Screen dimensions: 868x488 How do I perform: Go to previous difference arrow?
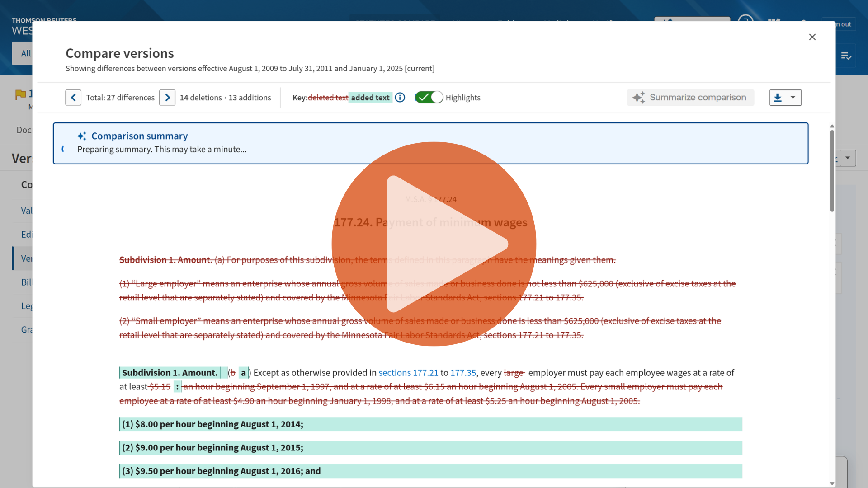coord(73,98)
